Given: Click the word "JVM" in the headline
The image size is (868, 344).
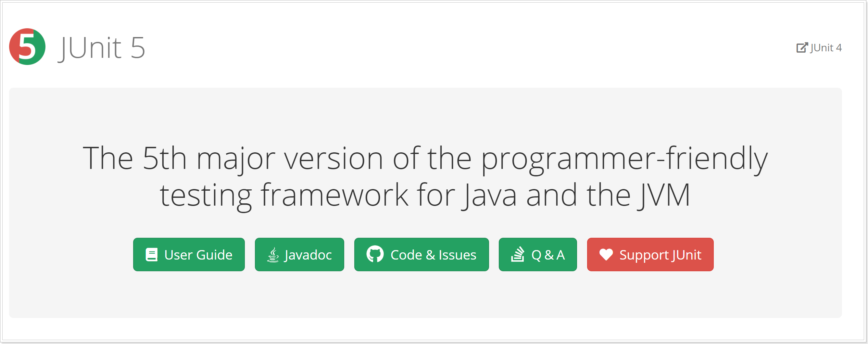Looking at the screenshot, I should click(x=664, y=195).
